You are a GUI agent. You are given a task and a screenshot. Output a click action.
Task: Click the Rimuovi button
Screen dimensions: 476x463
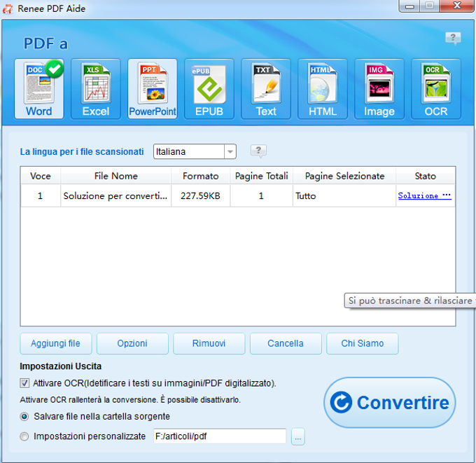coord(209,344)
